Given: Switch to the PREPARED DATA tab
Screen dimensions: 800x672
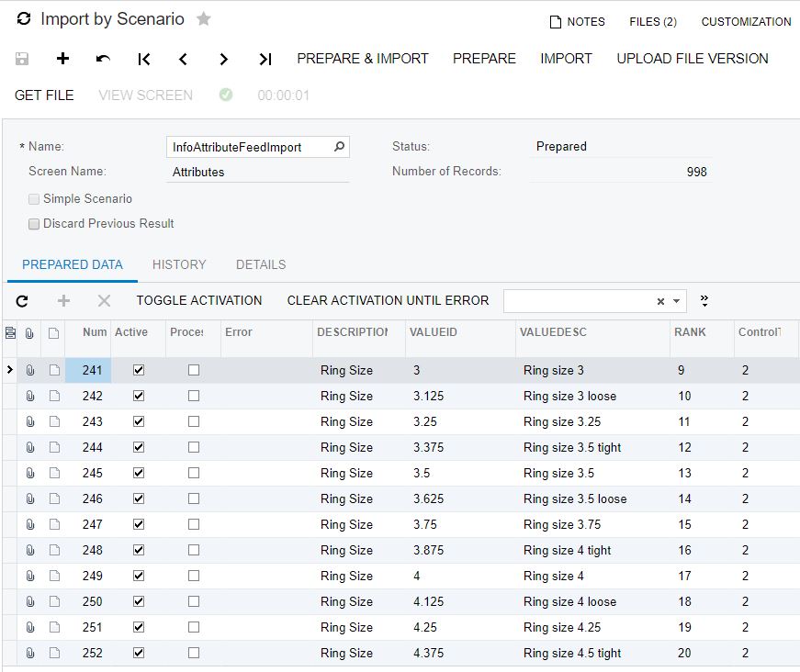Looking at the screenshot, I should point(73,264).
